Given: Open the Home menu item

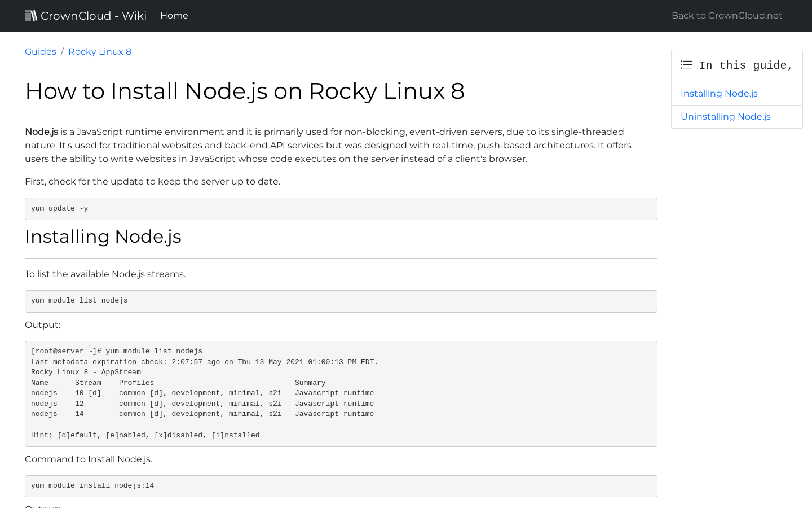Looking at the screenshot, I should pyautogui.click(x=174, y=15).
